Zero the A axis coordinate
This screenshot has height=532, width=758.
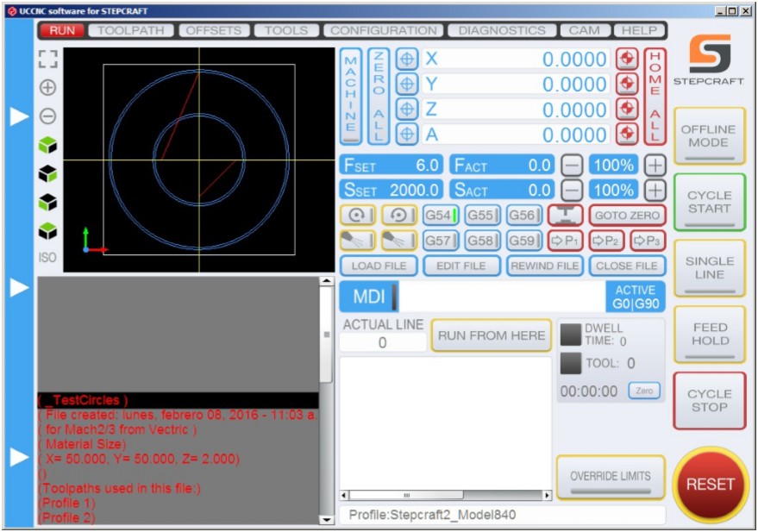407,135
